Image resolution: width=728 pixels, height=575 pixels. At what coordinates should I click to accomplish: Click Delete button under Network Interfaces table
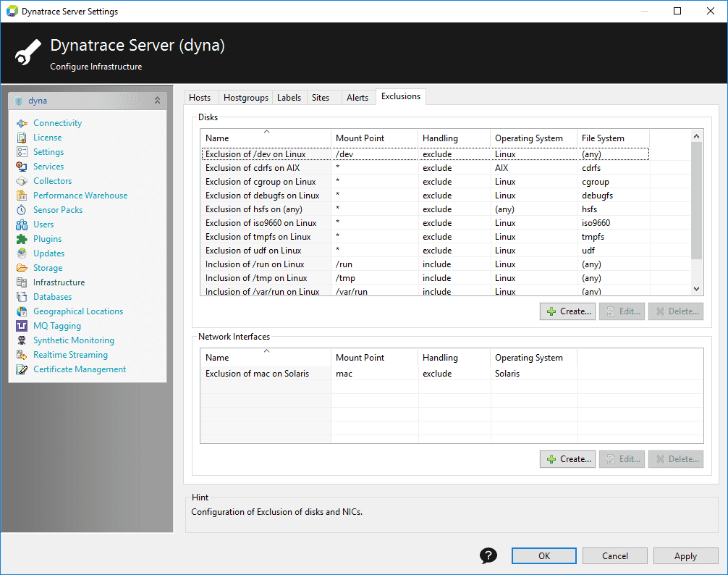coord(676,459)
